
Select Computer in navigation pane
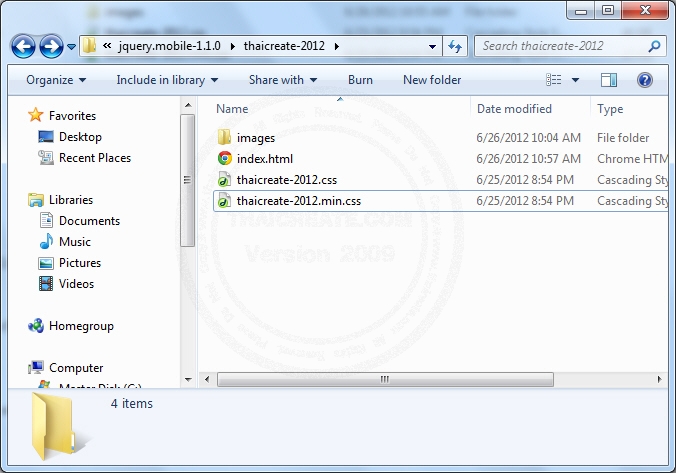click(76, 368)
